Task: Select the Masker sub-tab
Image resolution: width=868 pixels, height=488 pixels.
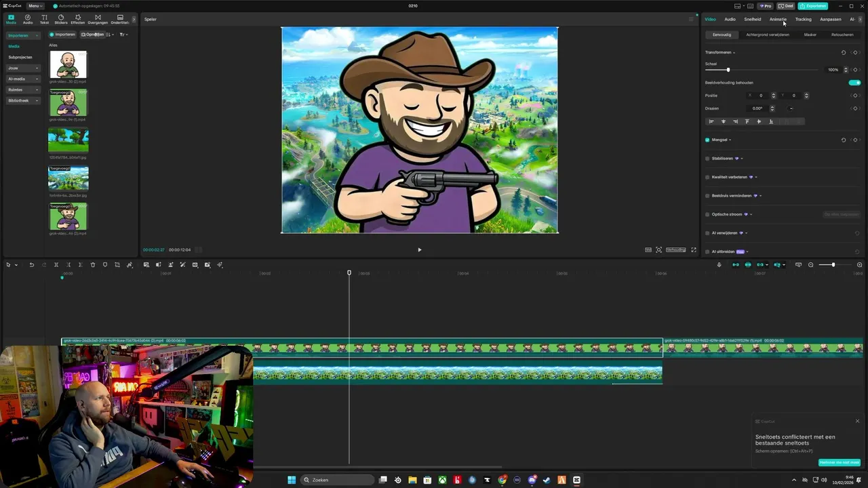Action: 810,35
